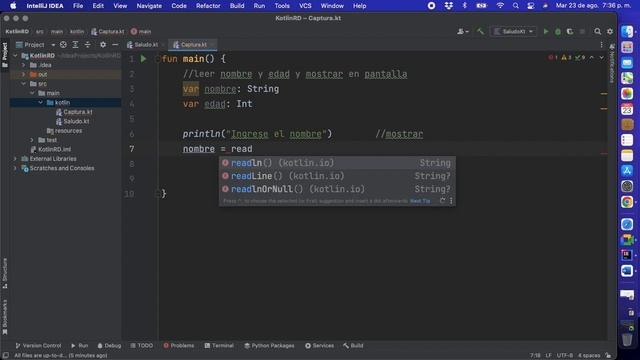Open Spotlight search in menu bar
This screenshot has width=640, height=360.
(516, 6)
